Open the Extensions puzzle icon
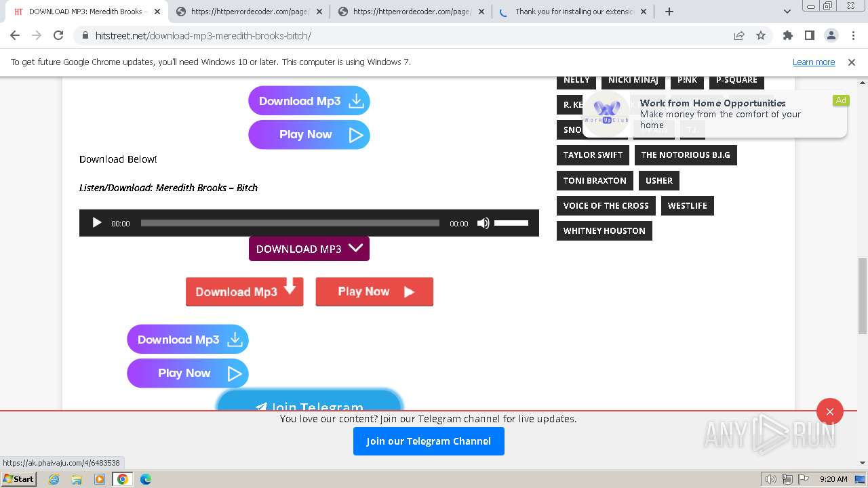Image resolution: width=868 pixels, height=488 pixels. pyautogui.click(x=788, y=36)
